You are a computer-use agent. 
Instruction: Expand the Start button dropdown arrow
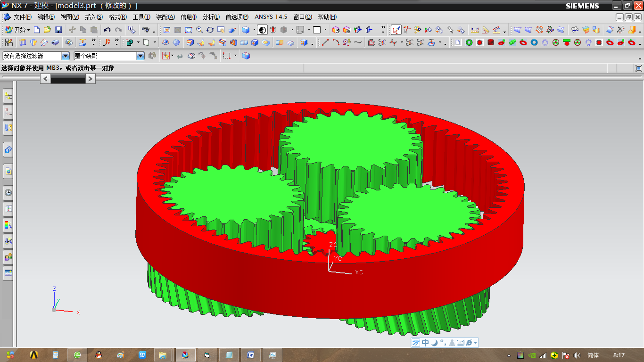click(x=29, y=30)
